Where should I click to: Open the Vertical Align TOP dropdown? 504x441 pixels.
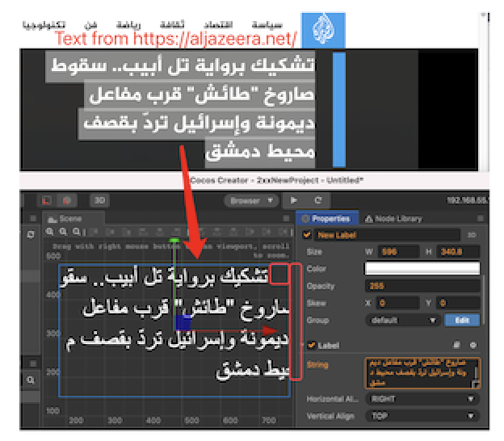(x=422, y=416)
